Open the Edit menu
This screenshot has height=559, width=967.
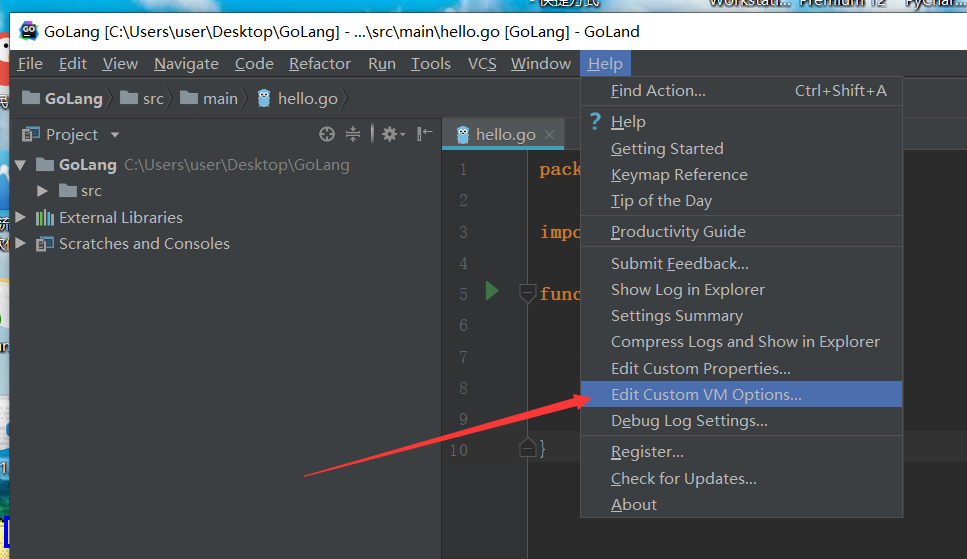(x=73, y=64)
